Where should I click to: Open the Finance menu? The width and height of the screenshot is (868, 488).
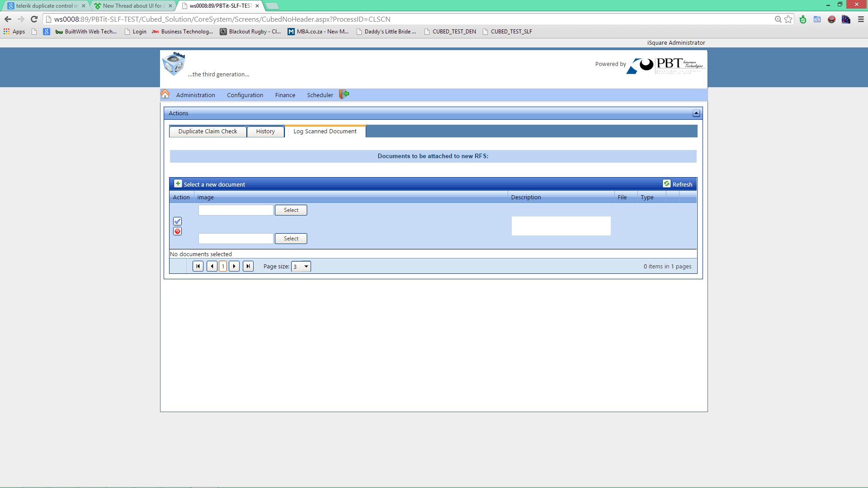(x=285, y=95)
